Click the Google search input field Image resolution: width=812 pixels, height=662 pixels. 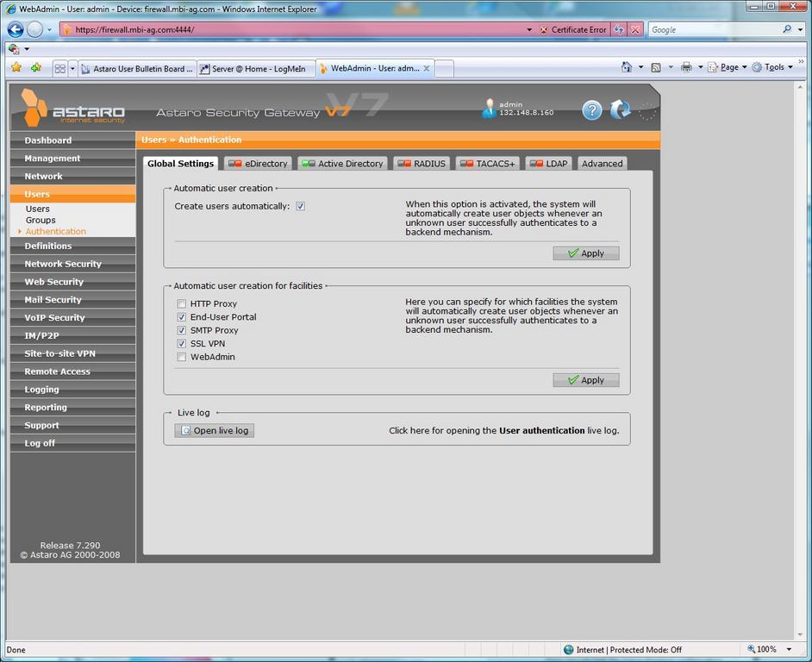pyautogui.click(x=715, y=29)
